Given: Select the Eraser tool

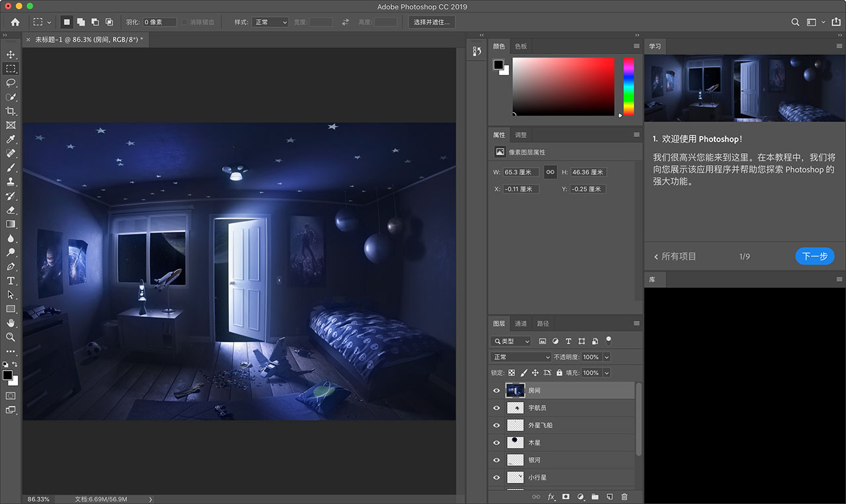Looking at the screenshot, I should coord(11,210).
